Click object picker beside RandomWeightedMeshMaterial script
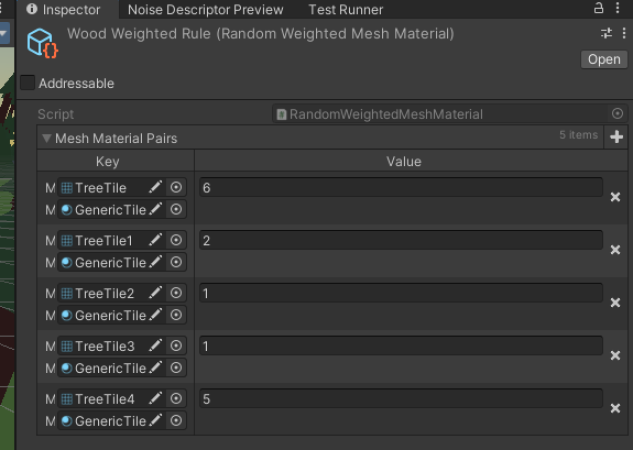This screenshot has width=633, height=450. [x=617, y=114]
